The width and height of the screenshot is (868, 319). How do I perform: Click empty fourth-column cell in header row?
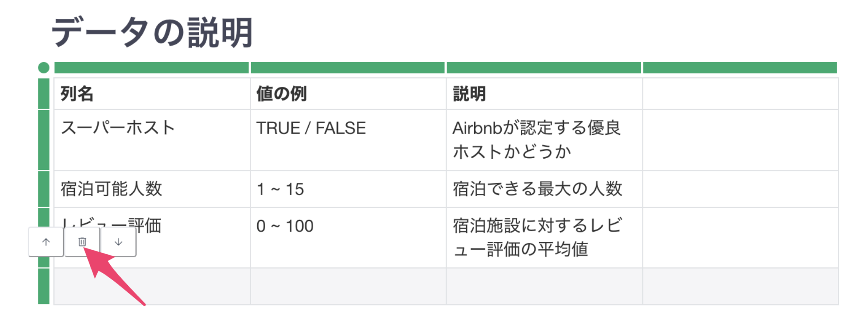[740, 94]
